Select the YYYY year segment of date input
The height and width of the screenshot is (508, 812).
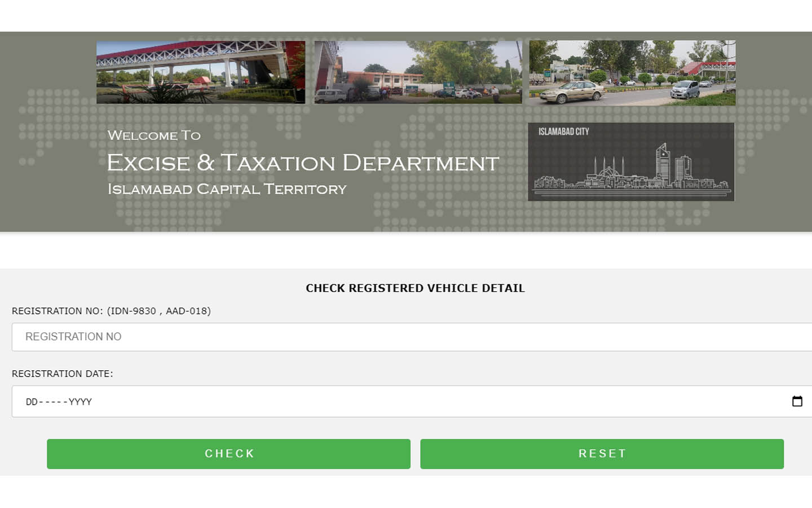coord(80,401)
